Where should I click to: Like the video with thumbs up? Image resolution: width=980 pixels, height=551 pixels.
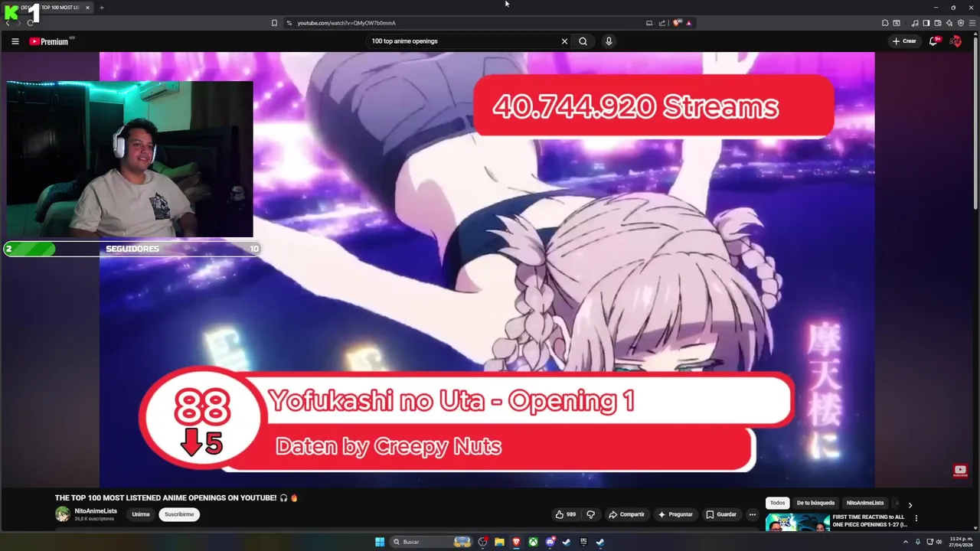[x=566, y=514]
